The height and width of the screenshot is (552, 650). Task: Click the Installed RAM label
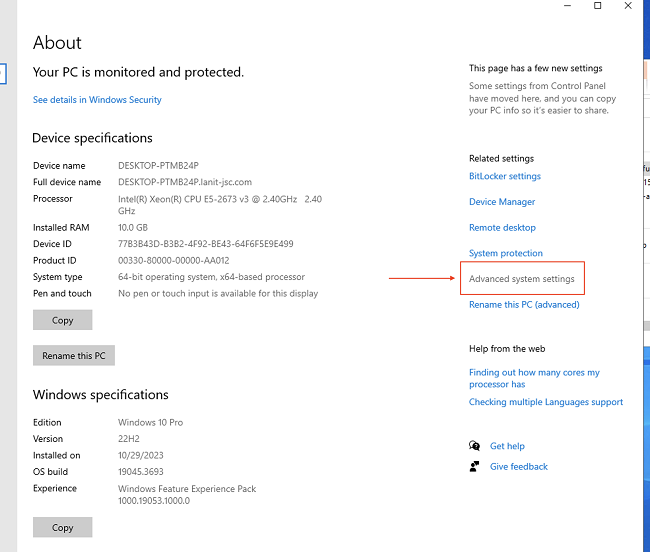[61, 228]
